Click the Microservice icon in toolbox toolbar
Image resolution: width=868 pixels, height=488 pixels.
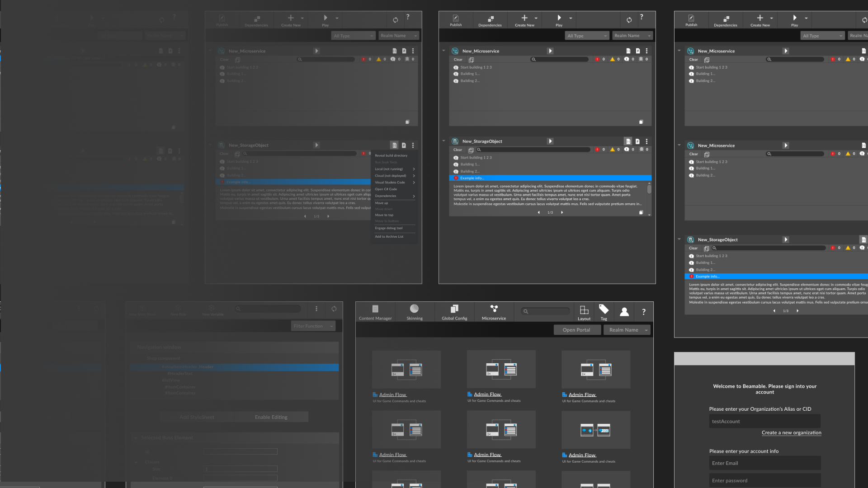click(494, 312)
